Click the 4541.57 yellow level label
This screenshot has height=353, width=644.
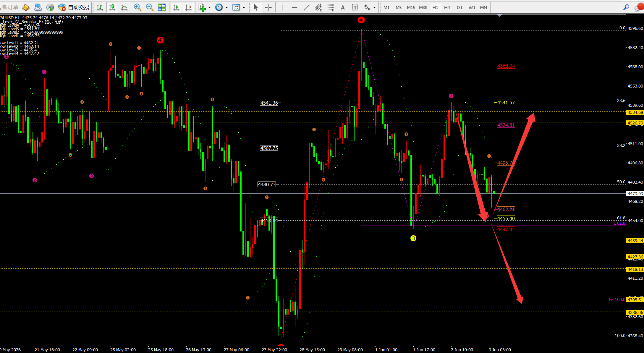pos(506,103)
